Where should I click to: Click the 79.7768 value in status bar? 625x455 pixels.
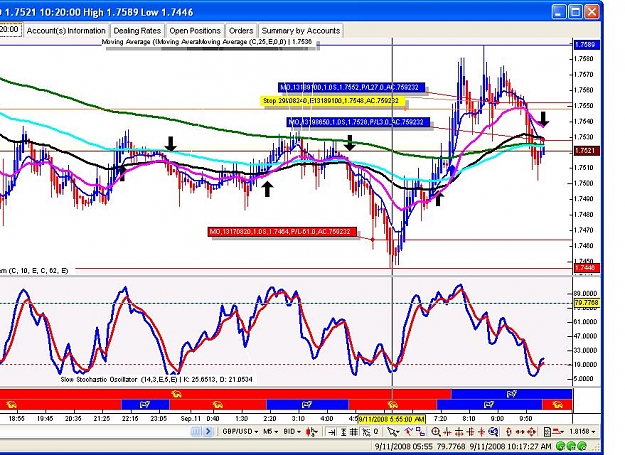pyautogui.click(x=451, y=446)
